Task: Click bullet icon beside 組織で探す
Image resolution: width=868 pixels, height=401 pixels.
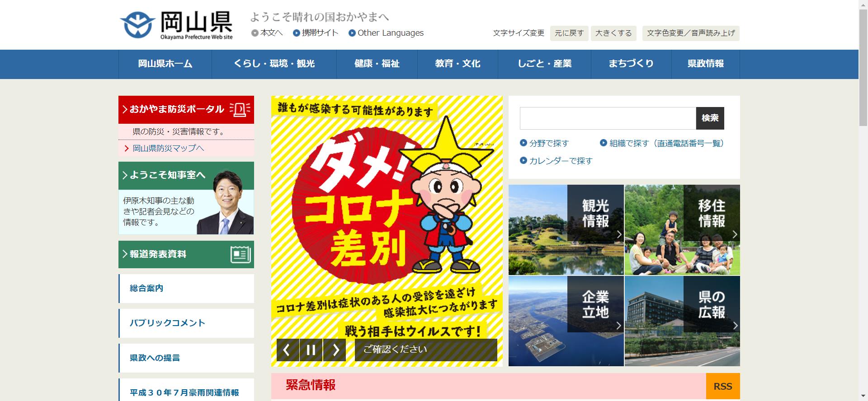Action: (604, 143)
